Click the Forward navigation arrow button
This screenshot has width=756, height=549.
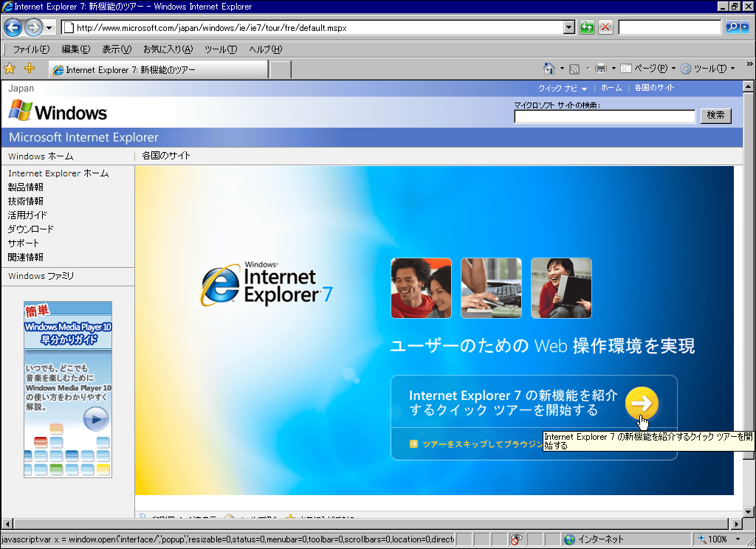click(33, 27)
